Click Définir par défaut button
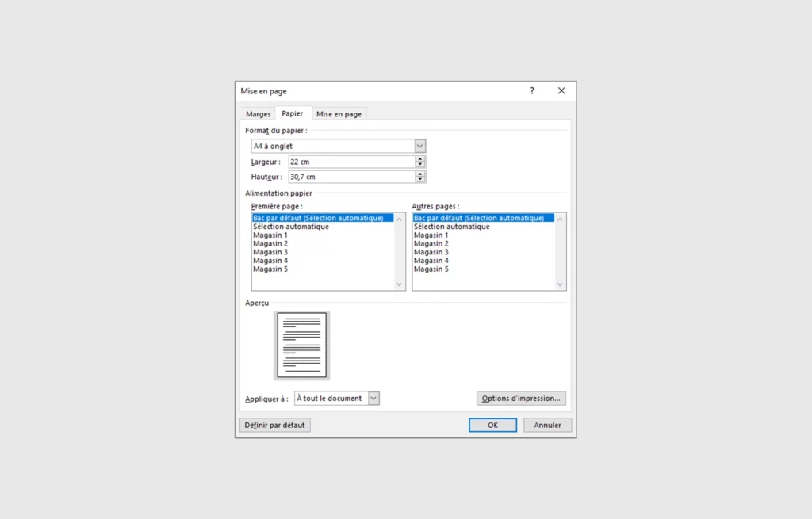Image resolution: width=812 pixels, height=519 pixels. pyautogui.click(x=275, y=426)
